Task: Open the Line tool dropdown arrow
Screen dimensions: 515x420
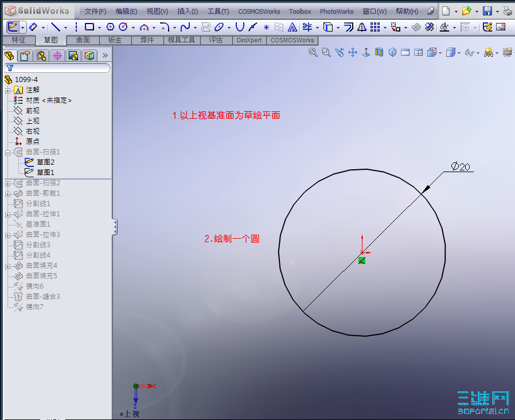Action: point(65,28)
